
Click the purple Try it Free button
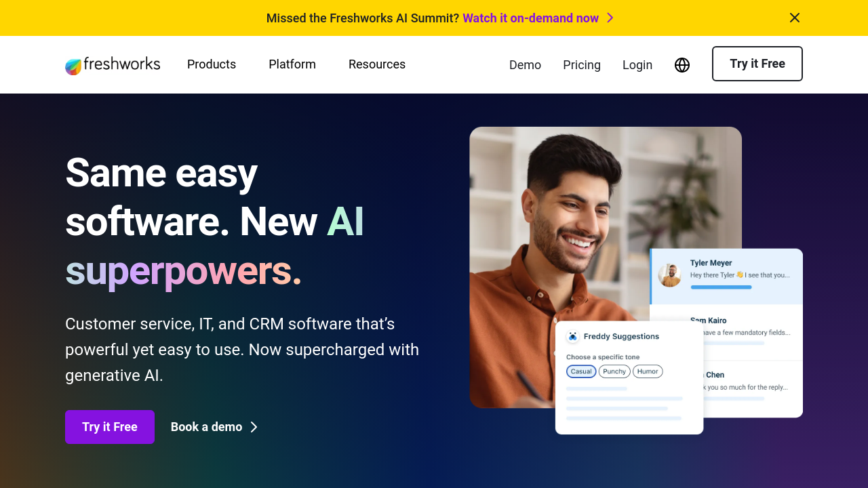click(x=110, y=427)
